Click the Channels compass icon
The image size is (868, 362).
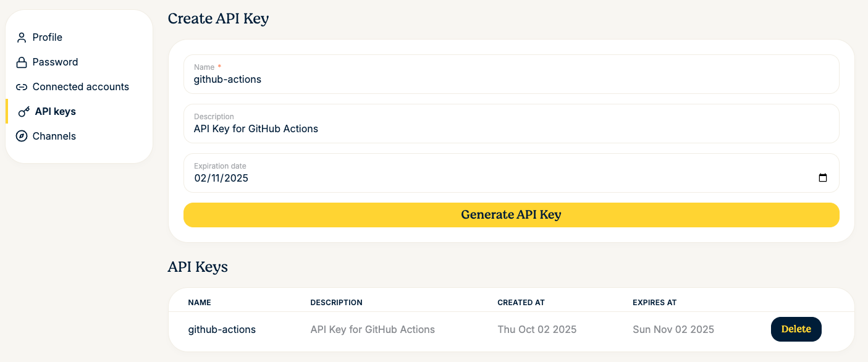click(22, 137)
